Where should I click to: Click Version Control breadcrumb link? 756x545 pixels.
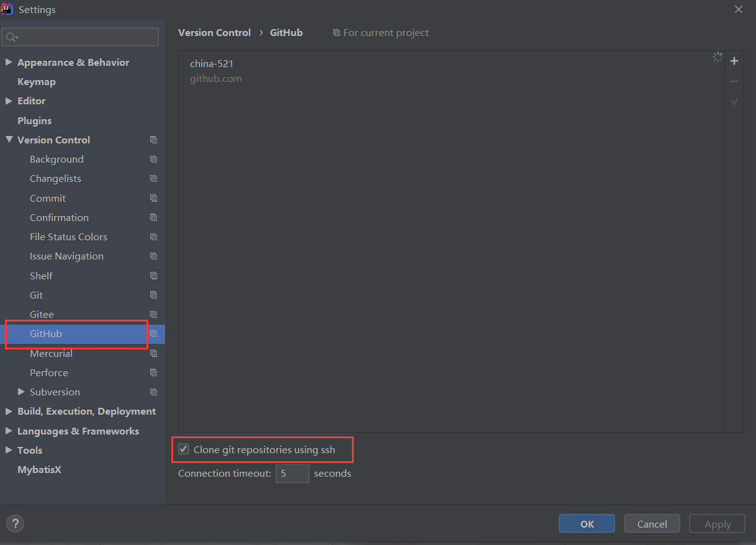click(214, 33)
